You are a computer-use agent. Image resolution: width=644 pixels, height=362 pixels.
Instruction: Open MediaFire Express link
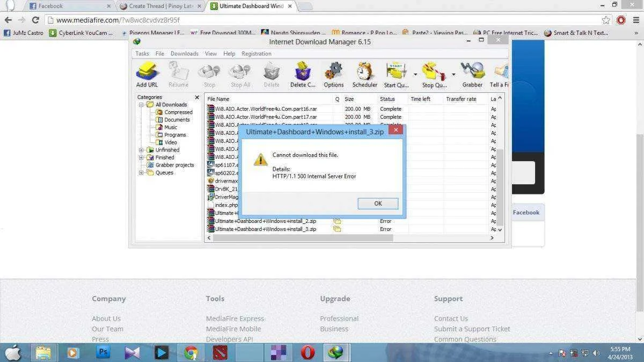tap(235, 318)
